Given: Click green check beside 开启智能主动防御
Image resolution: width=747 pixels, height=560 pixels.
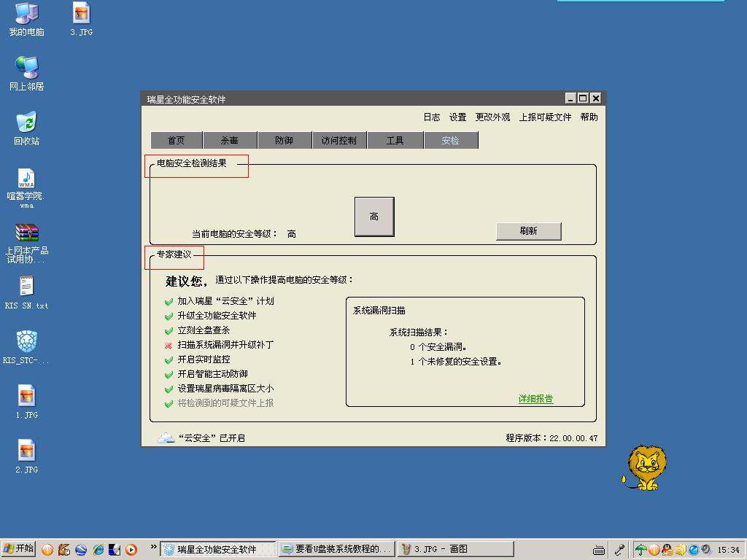Looking at the screenshot, I should (169, 374).
